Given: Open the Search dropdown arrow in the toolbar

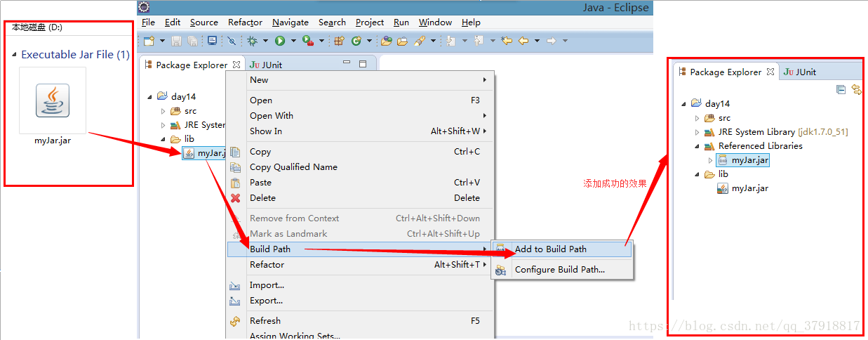Looking at the screenshot, I should (x=433, y=41).
